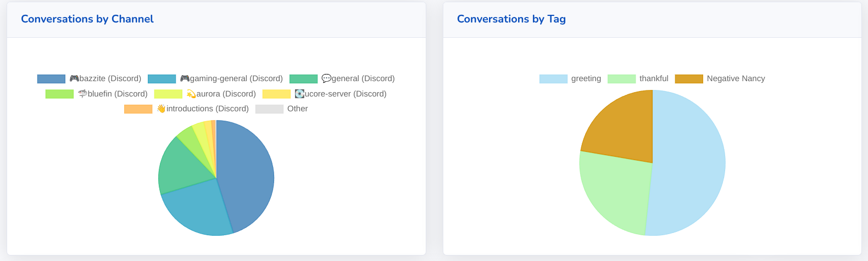
Task: Click the bluefin (Discord) legend swatch
Action: (x=59, y=94)
